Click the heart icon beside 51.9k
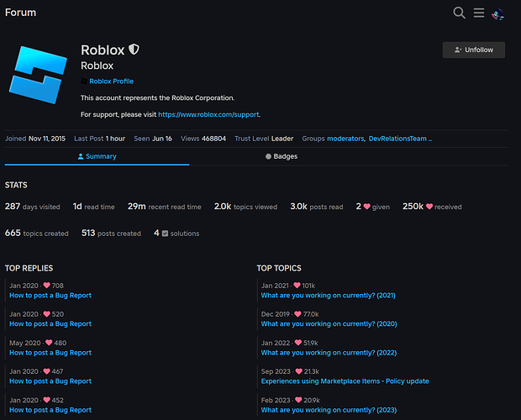Viewport: 521px width, 420px height. (x=298, y=343)
